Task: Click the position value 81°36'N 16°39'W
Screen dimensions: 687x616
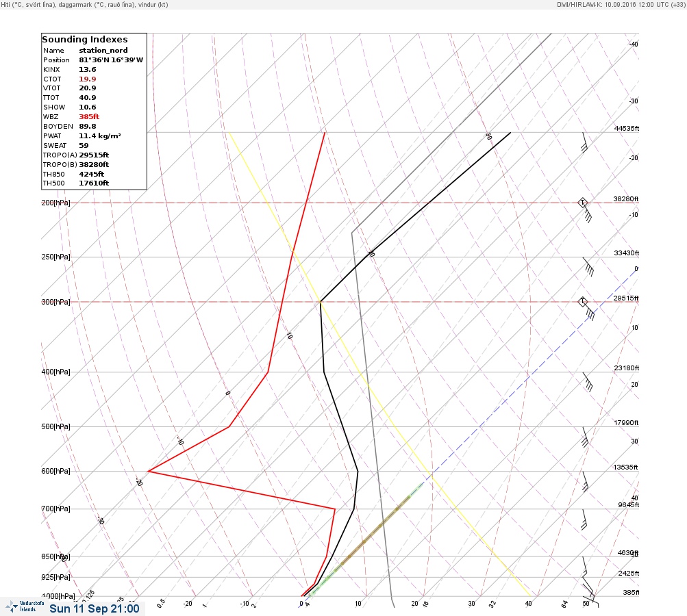Action: pyautogui.click(x=111, y=60)
